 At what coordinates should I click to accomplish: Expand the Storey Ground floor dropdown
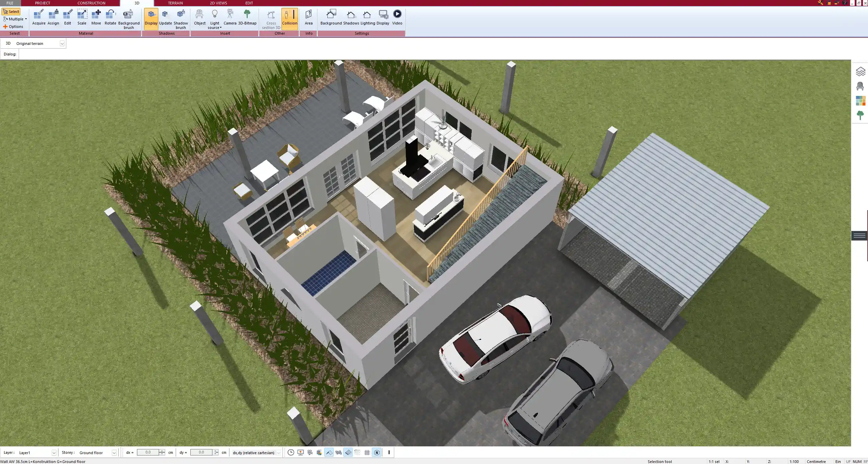pos(114,453)
